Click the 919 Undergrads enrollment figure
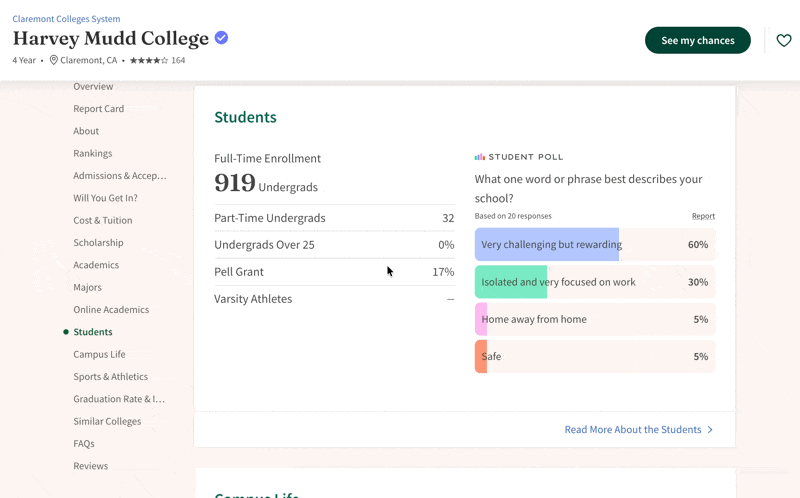 coord(266,183)
